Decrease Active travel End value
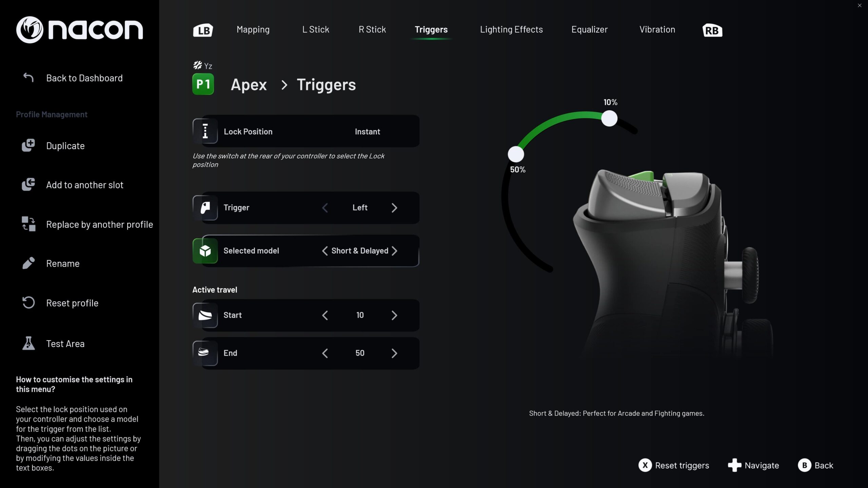868x488 pixels. pyautogui.click(x=325, y=353)
